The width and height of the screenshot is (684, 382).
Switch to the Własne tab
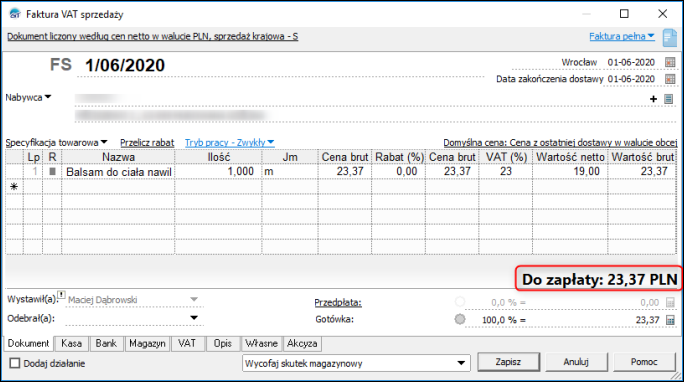[x=261, y=343]
